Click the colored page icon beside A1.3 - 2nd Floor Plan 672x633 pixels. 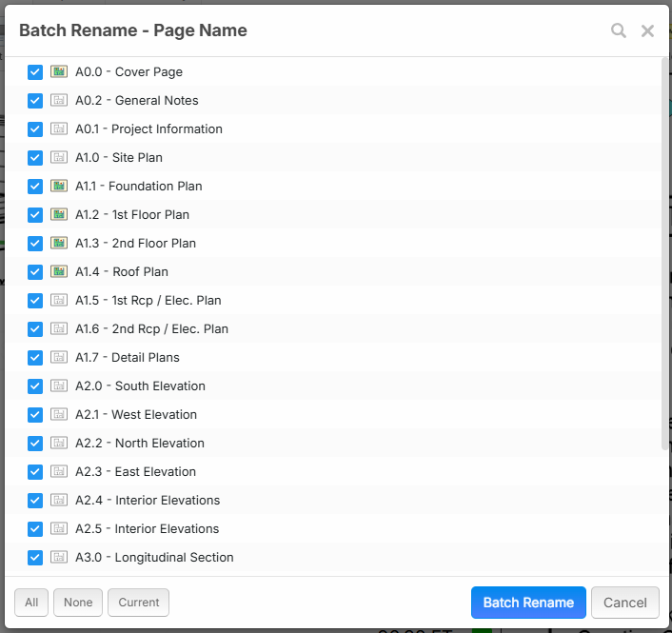coord(59,243)
